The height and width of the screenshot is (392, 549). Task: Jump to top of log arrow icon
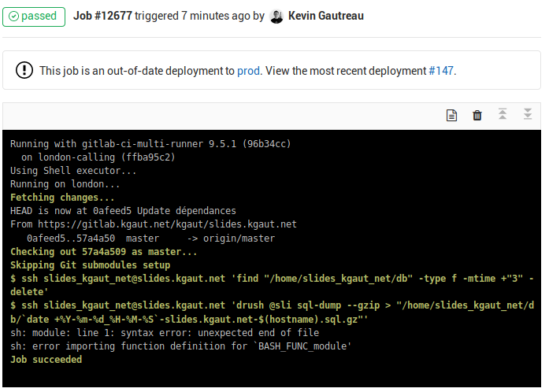tap(503, 114)
